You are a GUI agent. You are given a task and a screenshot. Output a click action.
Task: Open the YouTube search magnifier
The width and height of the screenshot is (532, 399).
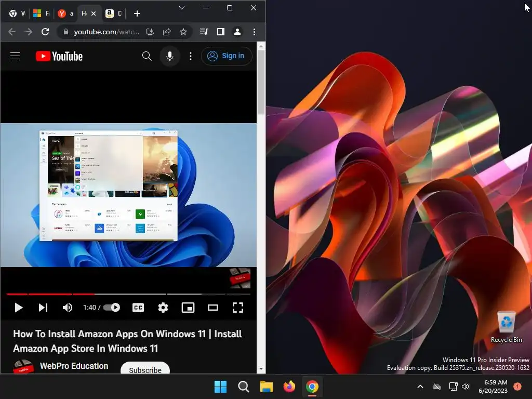click(x=147, y=56)
